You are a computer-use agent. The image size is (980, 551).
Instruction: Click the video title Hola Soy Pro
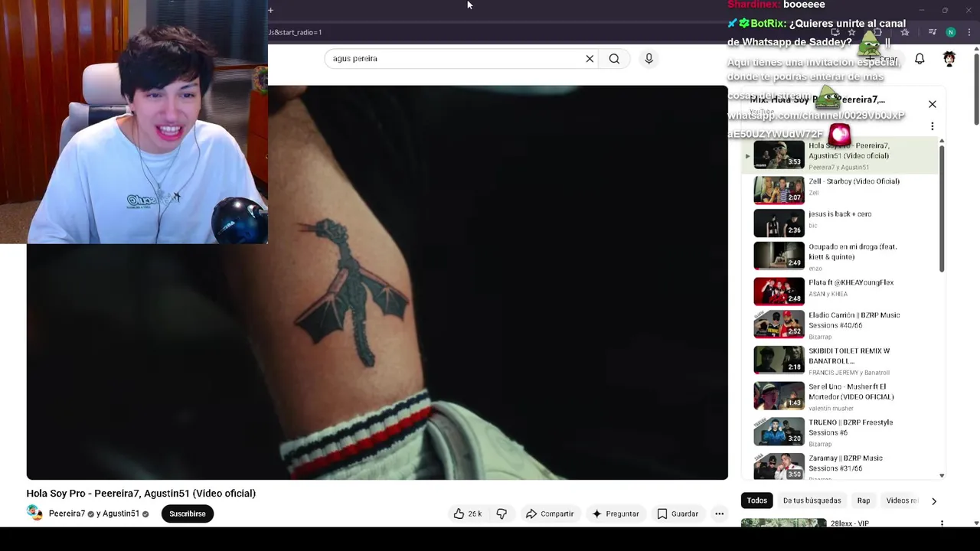pos(141,494)
